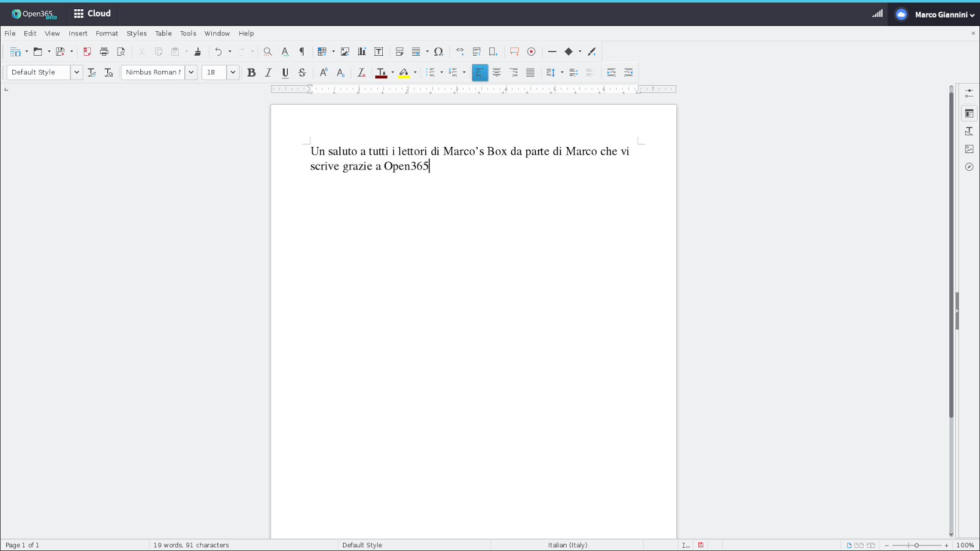The height and width of the screenshot is (551, 980).
Task: Expand the font name dropdown
Action: [191, 73]
